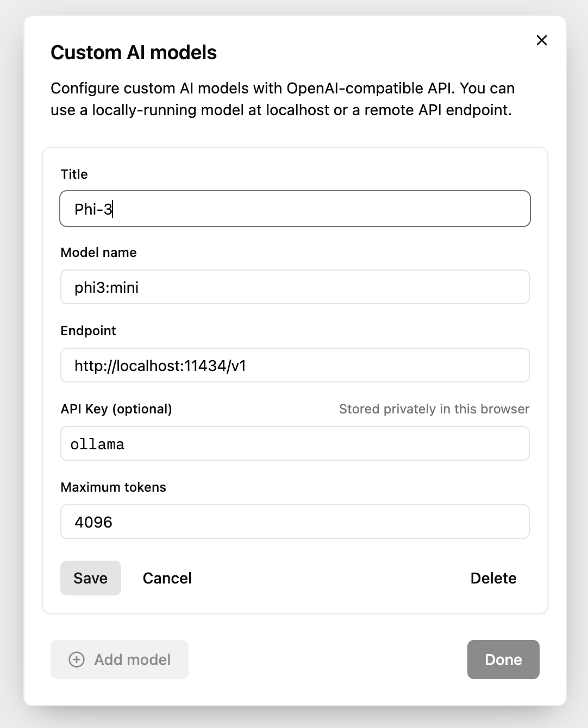Focus the API Key optional field
588x728 pixels.
tap(295, 443)
